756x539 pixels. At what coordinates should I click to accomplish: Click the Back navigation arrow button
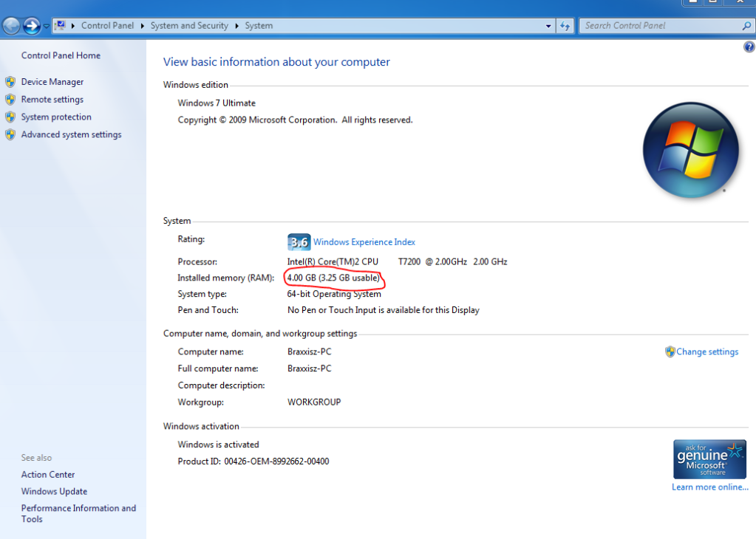point(12,26)
